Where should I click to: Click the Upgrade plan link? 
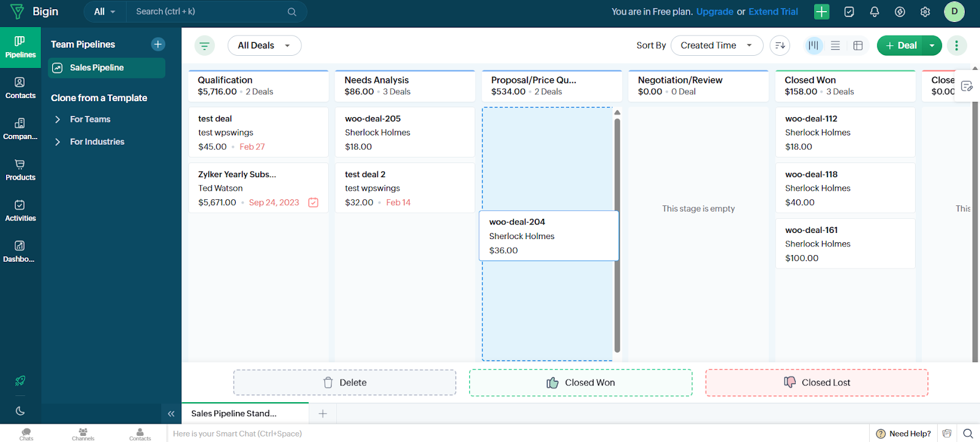(x=714, y=12)
